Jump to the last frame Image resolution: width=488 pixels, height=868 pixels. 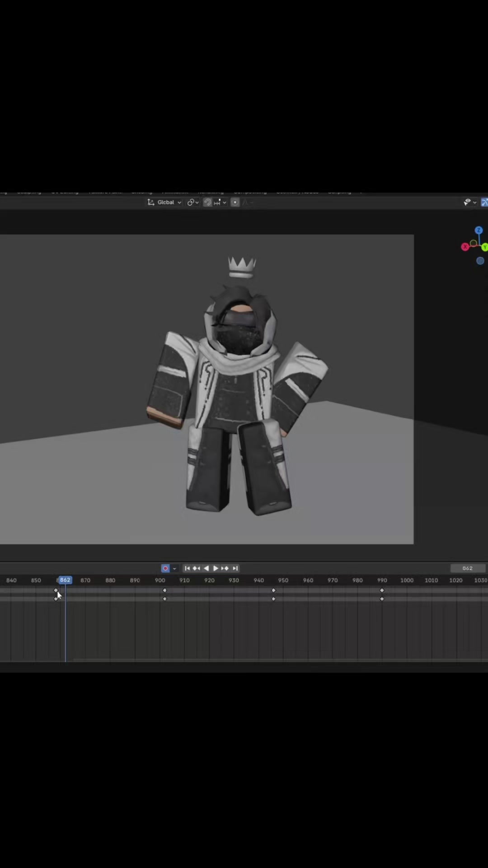tap(235, 568)
